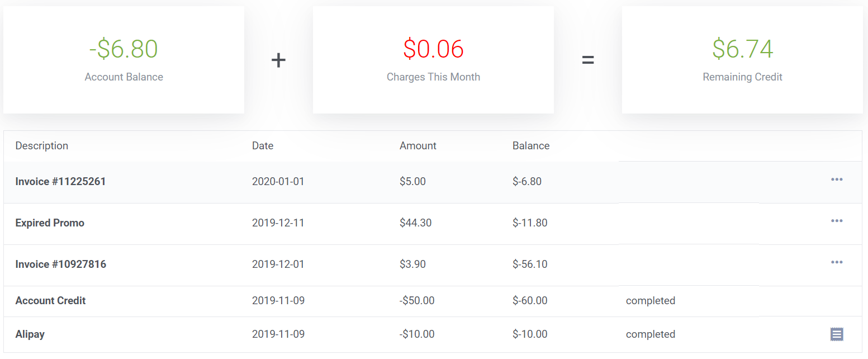Click the Description column header

click(x=42, y=146)
